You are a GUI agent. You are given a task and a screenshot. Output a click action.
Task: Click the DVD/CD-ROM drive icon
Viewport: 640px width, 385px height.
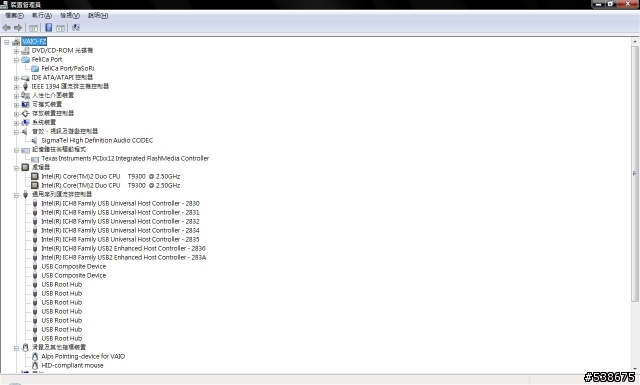pos(25,51)
